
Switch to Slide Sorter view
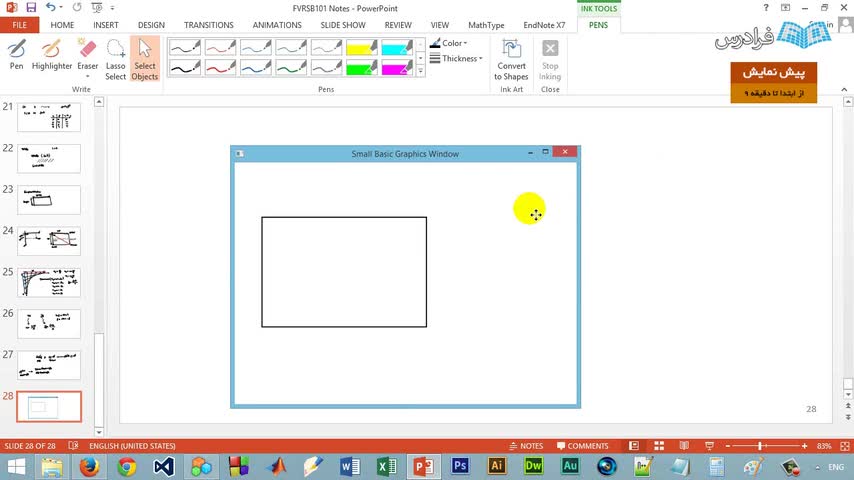click(x=659, y=446)
